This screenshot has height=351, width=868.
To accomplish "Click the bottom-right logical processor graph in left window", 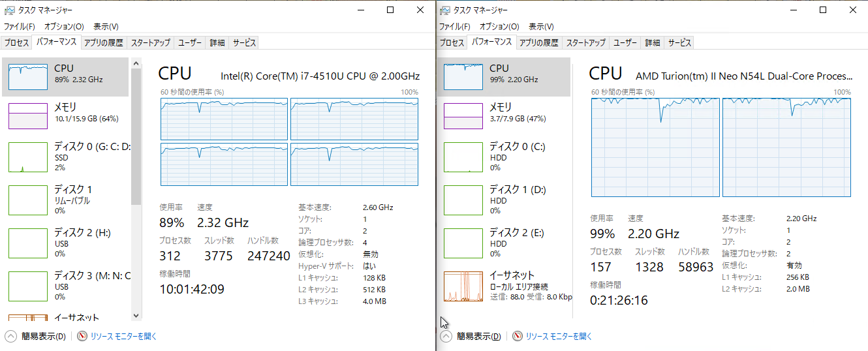I will tap(354, 164).
